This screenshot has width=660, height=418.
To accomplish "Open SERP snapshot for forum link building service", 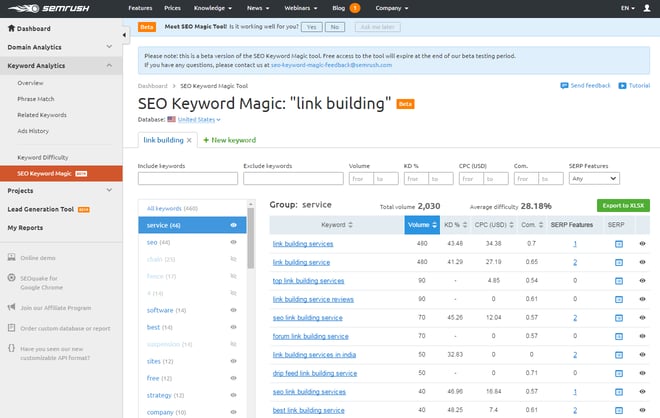I will tap(619, 336).
